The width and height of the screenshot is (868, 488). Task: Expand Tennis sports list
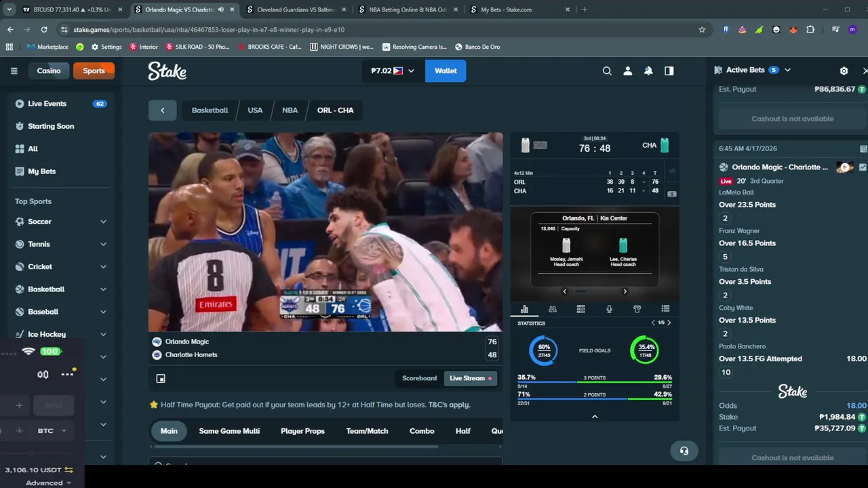click(103, 244)
